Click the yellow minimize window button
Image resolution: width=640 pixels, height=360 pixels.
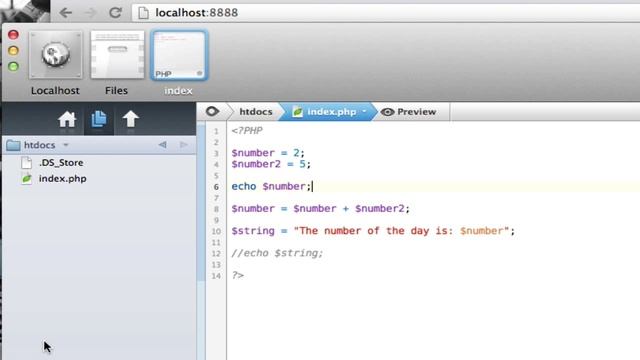[13, 50]
